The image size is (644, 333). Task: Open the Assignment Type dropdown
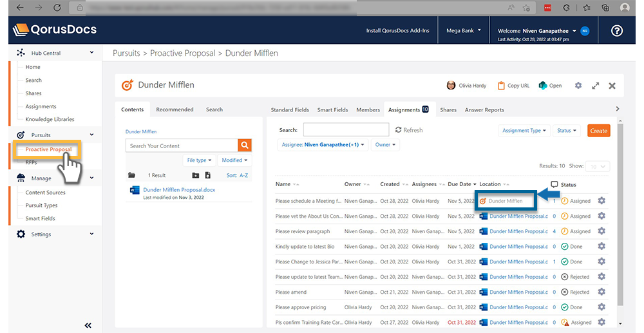(525, 131)
